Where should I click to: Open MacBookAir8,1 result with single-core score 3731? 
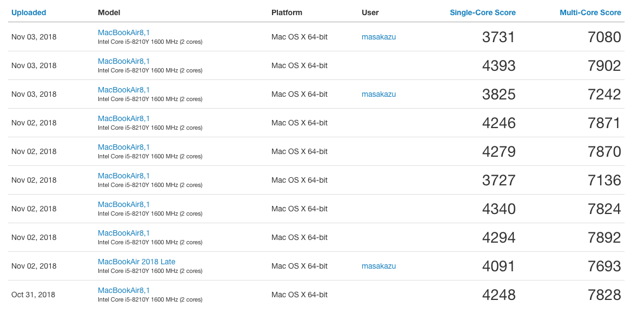tap(124, 32)
